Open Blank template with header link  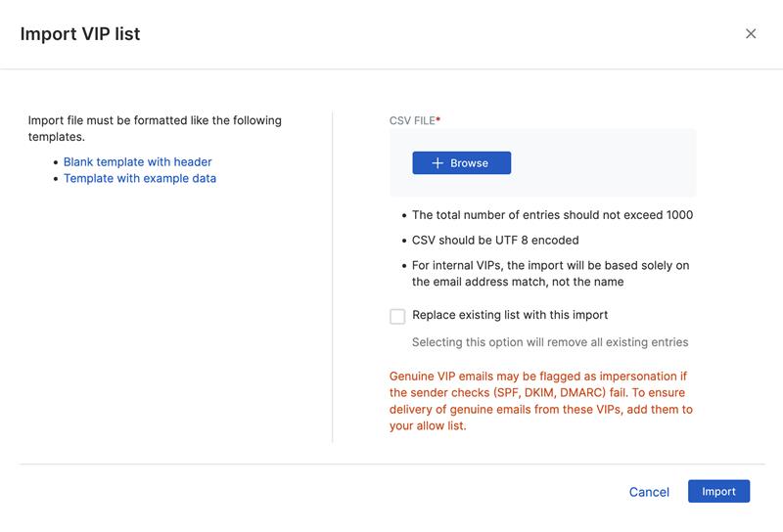[137, 161]
